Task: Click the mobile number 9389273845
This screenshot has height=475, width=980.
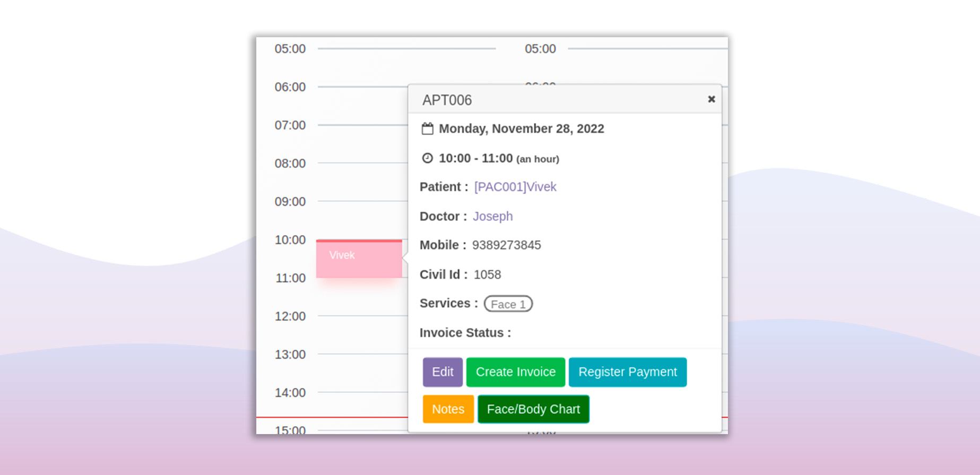Action: coord(506,245)
